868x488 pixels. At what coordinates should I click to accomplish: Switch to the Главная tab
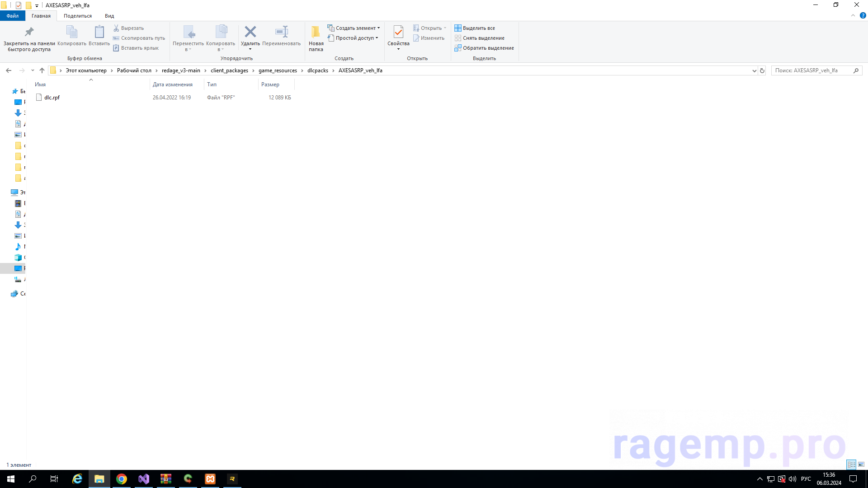pyautogui.click(x=41, y=16)
